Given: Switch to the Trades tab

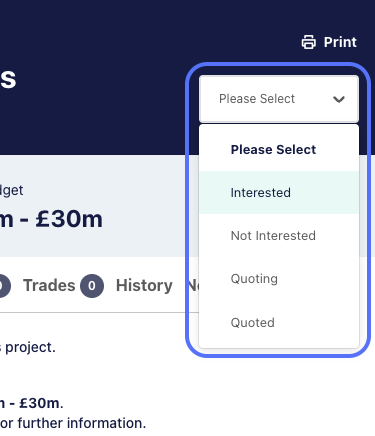Looking at the screenshot, I should [x=49, y=286].
